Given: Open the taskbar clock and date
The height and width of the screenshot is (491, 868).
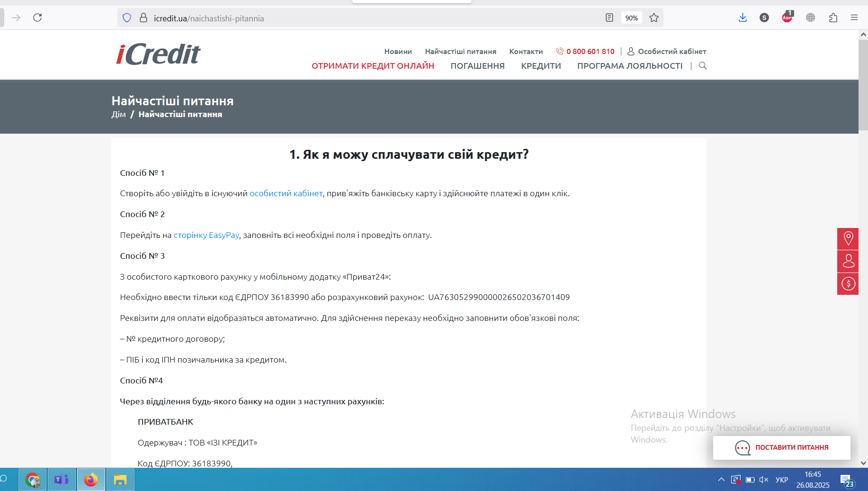Looking at the screenshot, I should click(x=813, y=480).
